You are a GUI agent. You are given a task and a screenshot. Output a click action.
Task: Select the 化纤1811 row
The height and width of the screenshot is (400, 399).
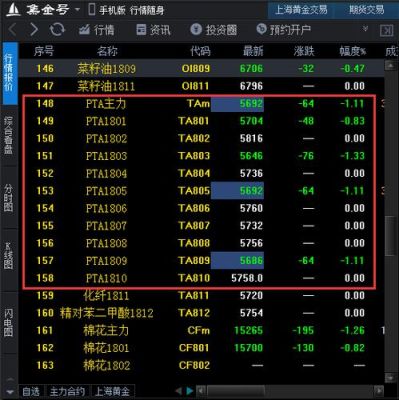pos(201,296)
